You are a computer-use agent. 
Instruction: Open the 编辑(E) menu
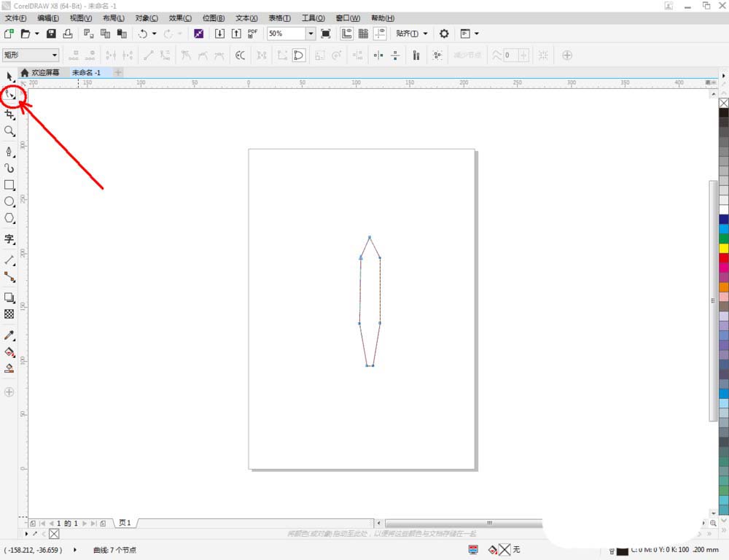tap(48, 18)
